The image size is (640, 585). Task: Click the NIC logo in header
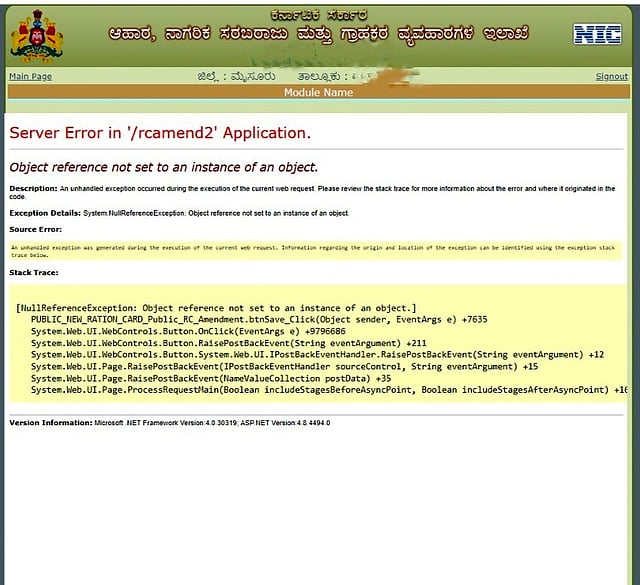[597, 34]
